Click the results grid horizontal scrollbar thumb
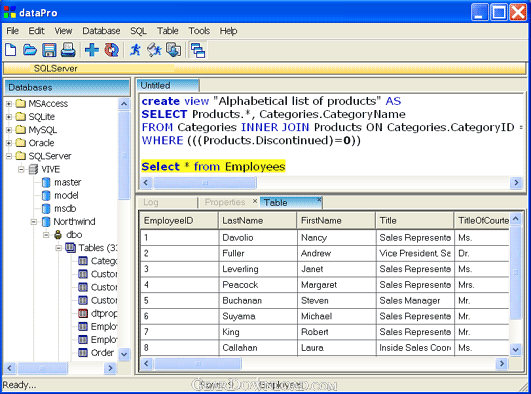 coord(198,364)
